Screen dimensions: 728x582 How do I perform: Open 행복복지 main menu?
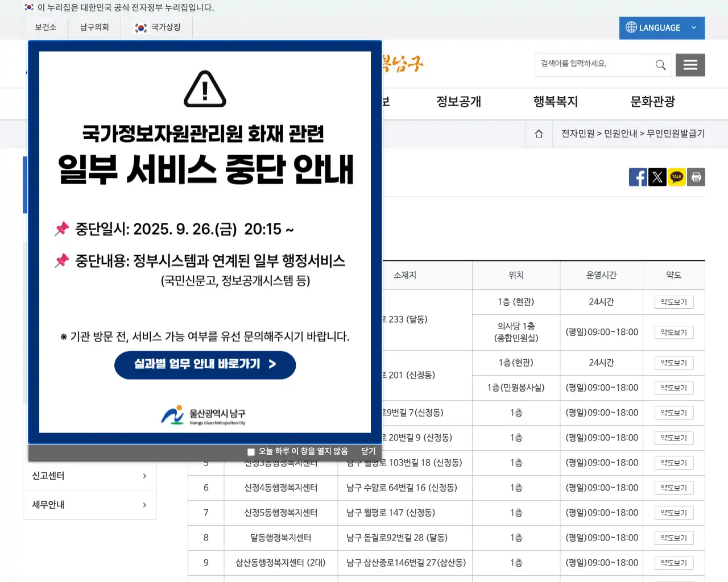(555, 102)
